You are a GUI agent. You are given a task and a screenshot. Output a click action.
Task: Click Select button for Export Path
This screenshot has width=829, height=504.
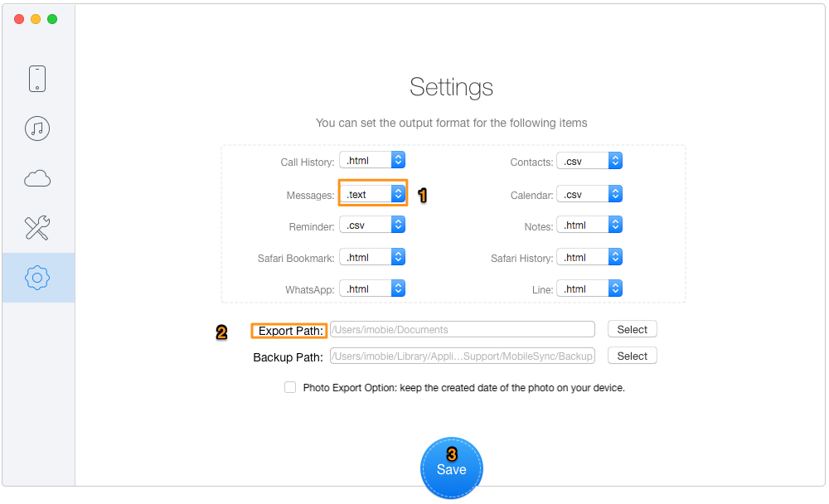(x=633, y=329)
